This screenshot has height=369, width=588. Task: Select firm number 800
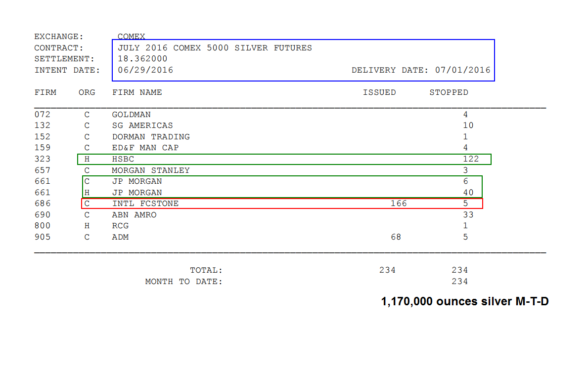click(x=43, y=226)
